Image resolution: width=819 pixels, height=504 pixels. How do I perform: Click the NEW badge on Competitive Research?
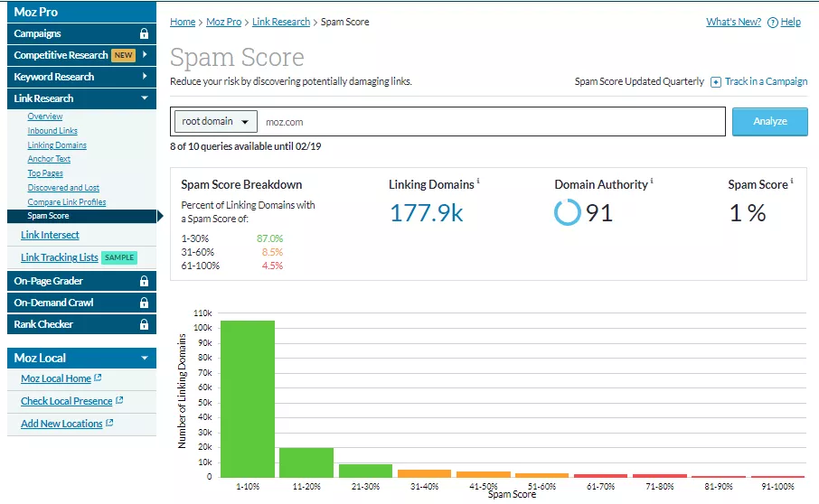(123, 55)
